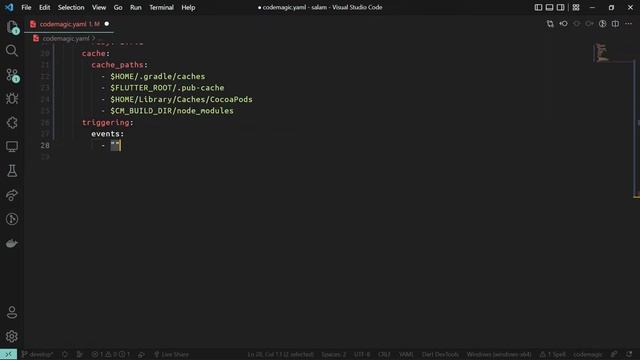Image resolution: width=640 pixels, height=360 pixels.
Task: Open the Customize Layout button
Action: 576,7
